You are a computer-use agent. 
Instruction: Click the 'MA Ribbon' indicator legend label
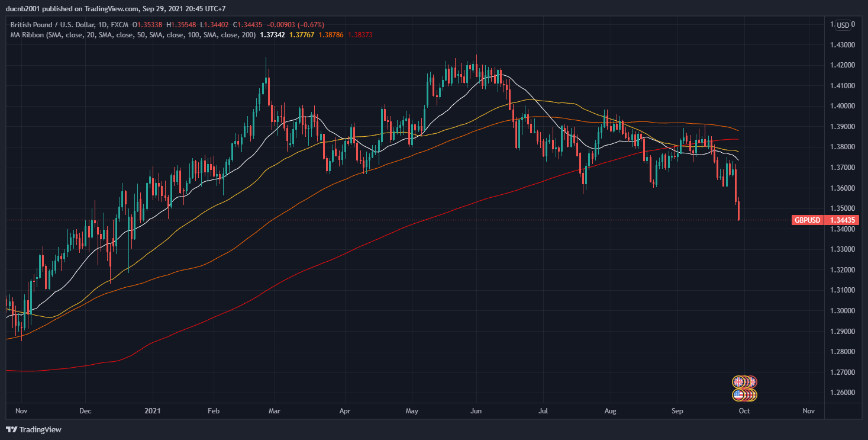[x=133, y=35]
